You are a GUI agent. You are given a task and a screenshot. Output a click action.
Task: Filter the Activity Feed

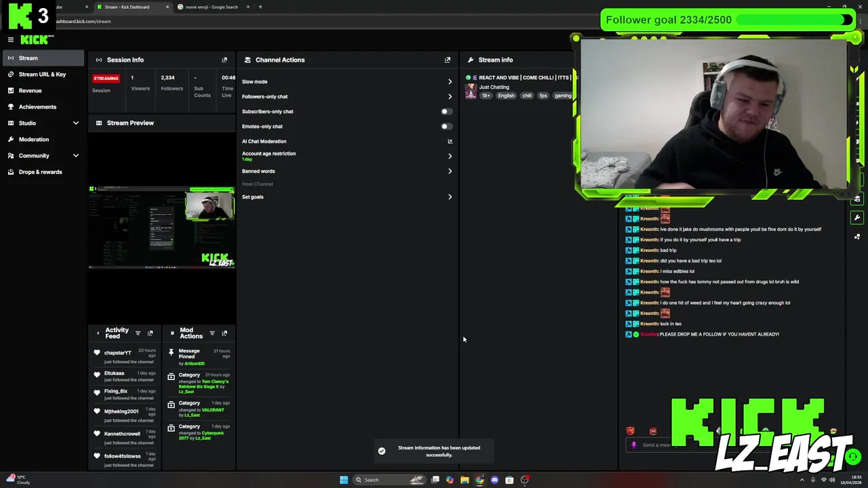[x=138, y=333]
